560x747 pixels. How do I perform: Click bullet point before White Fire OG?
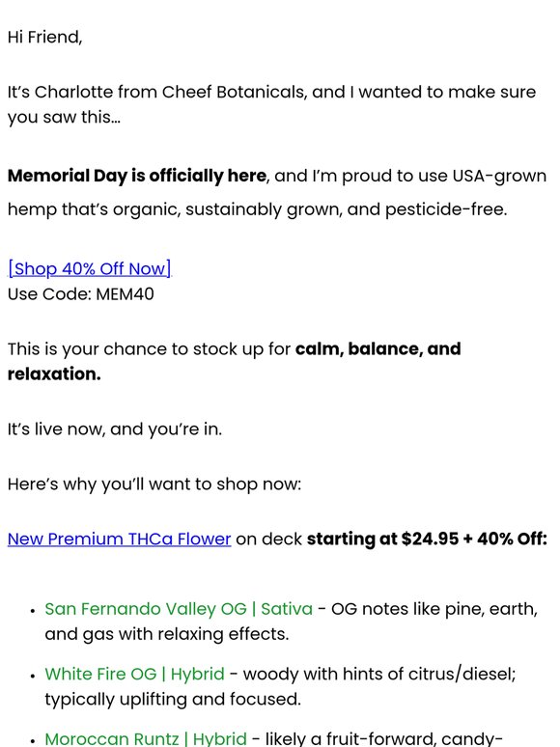pos(33,676)
